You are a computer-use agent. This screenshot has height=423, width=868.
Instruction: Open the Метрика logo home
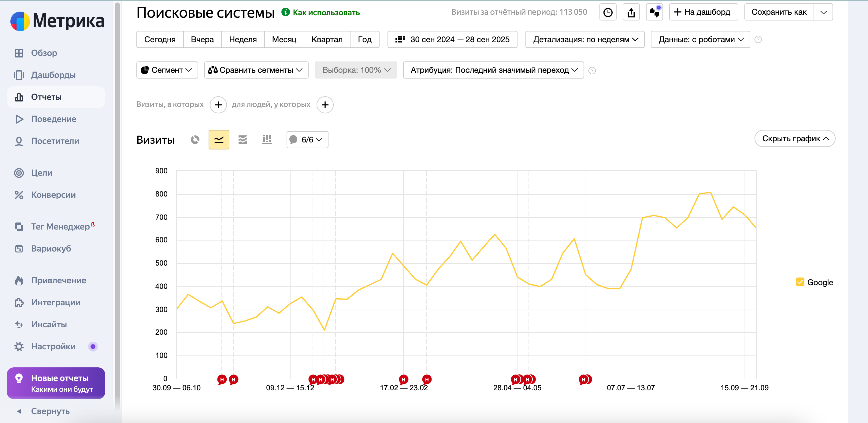[57, 21]
